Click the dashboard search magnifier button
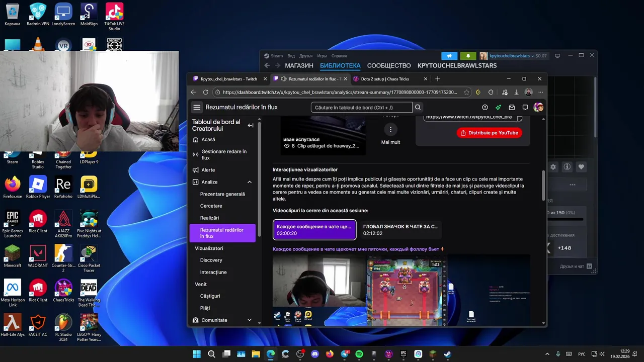This screenshot has width=644, height=362. tap(418, 107)
